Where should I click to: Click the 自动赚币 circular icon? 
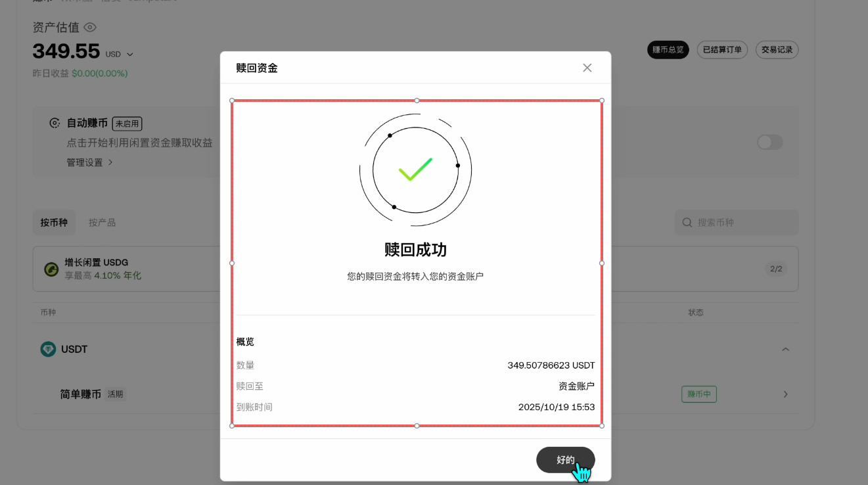click(54, 123)
